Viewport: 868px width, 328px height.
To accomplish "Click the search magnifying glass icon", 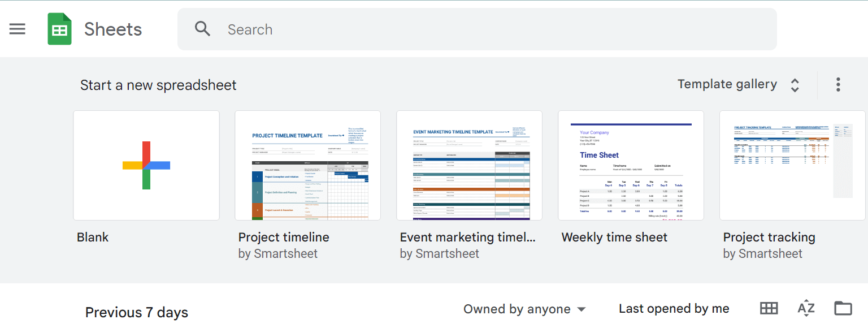I will [202, 29].
